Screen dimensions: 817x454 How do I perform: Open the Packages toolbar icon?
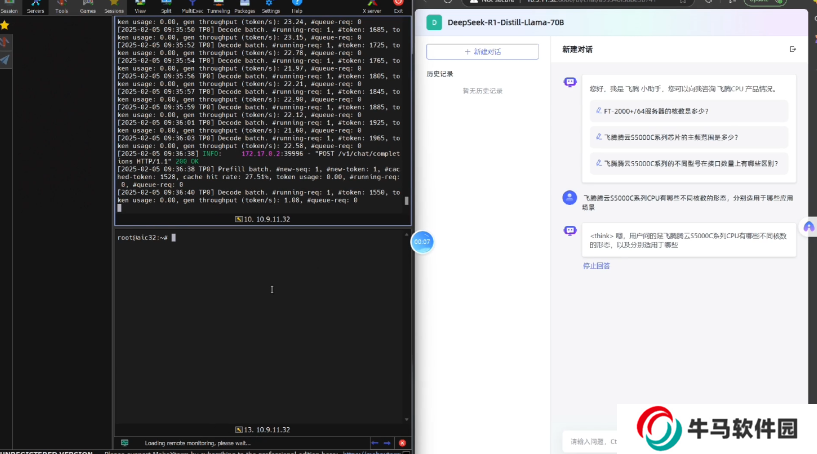[x=245, y=6]
